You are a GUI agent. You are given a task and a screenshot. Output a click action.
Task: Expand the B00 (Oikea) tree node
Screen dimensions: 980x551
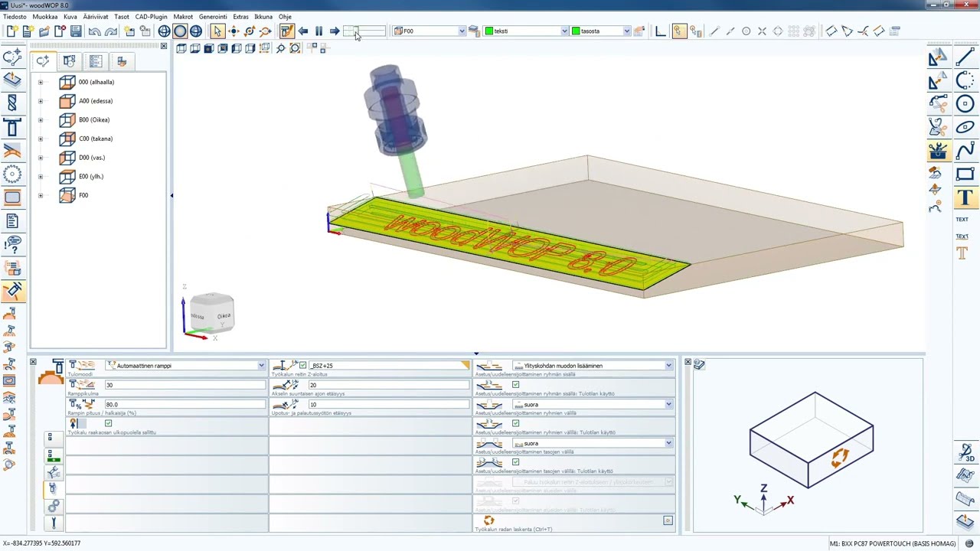41,120
